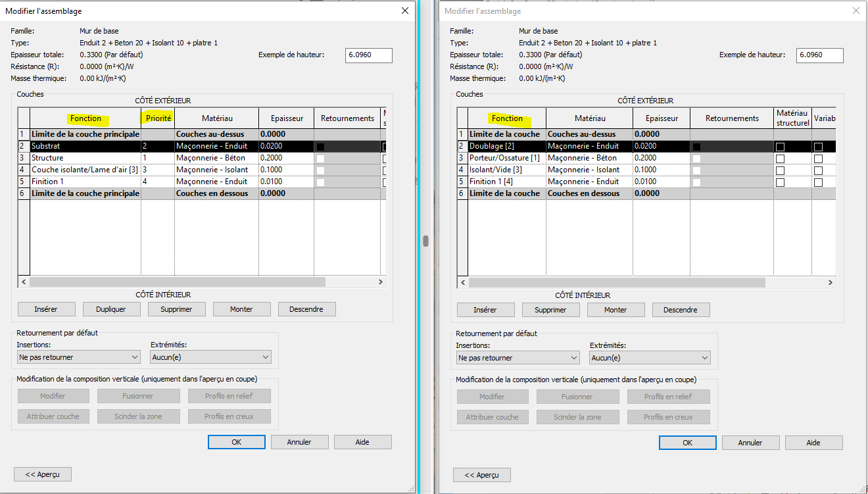Open Extrémités dropdown in the left dialog
Screen dimensions: 868x494
click(x=210, y=357)
